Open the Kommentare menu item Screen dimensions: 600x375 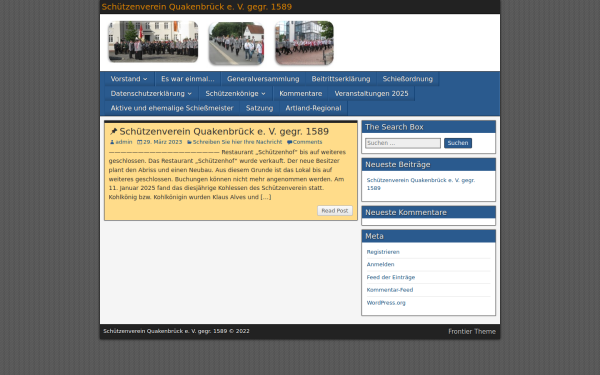(301, 93)
